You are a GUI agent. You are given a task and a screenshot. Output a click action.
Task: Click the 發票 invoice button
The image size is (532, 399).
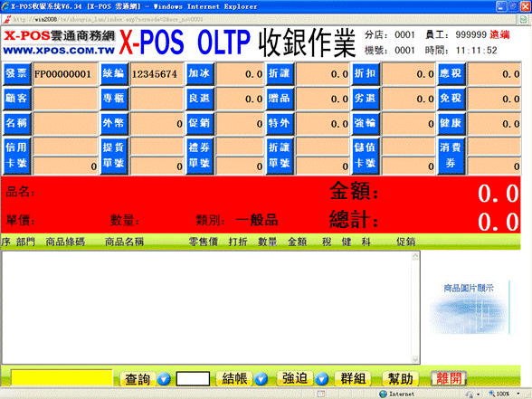(x=16, y=73)
